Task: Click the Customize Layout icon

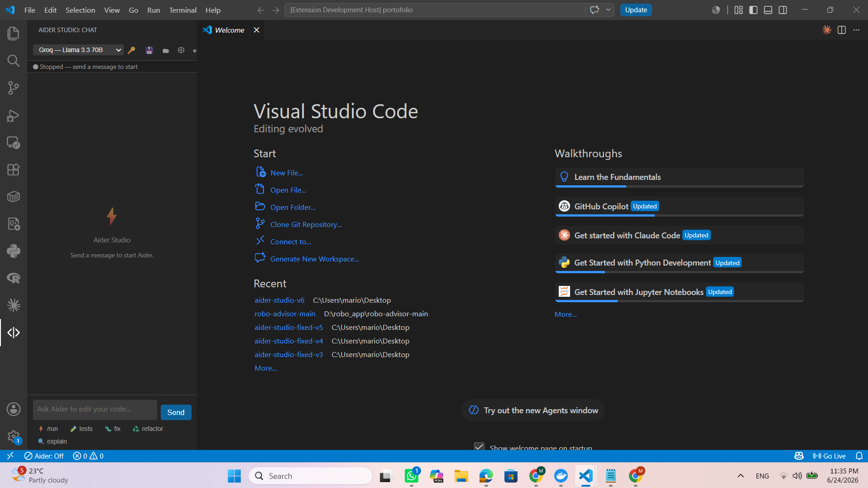Action: (x=739, y=10)
